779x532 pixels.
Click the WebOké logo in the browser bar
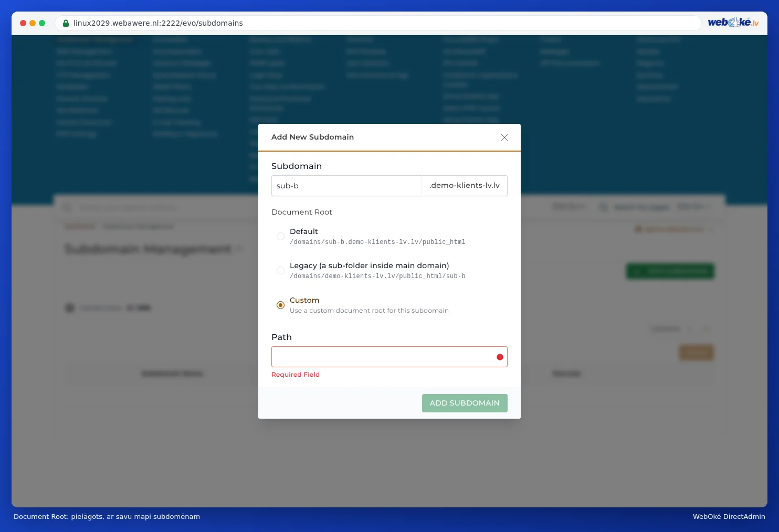[733, 23]
